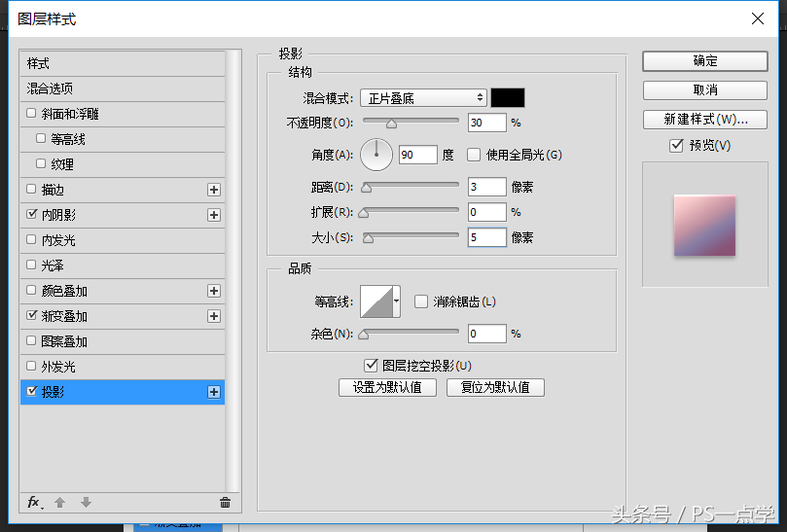The height and width of the screenshot is (532, 787).
Task: Click the 确定 button
Action: pyautogui.click(x=704, y=61)
